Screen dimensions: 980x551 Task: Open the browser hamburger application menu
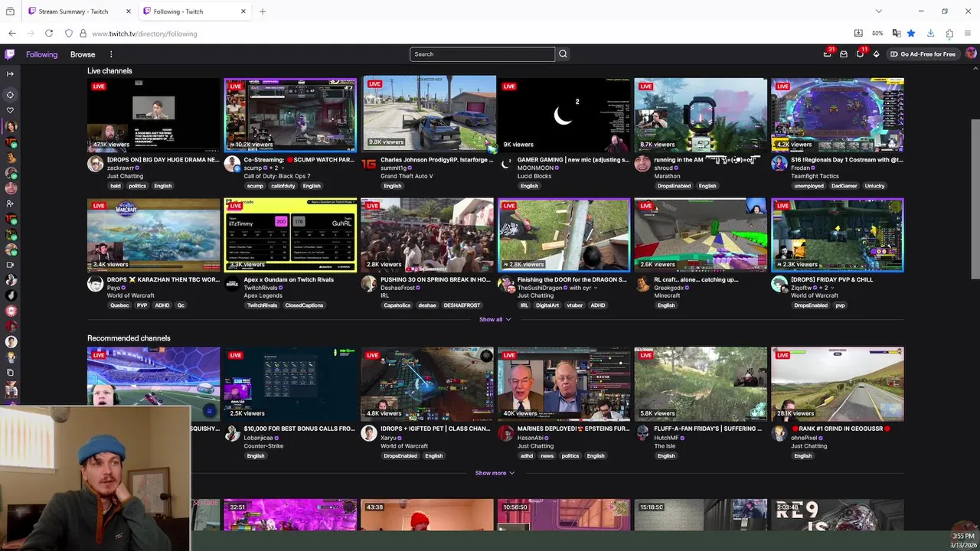(x=968, y=34)
